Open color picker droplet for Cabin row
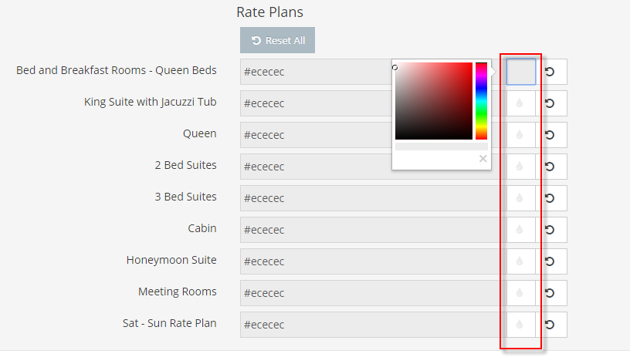The image size is (630, 364). (x=520, y=230)
